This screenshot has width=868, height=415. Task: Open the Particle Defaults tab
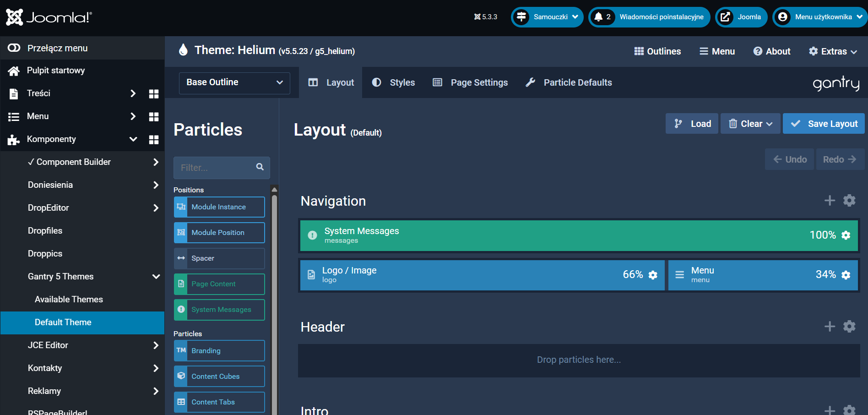569,82
